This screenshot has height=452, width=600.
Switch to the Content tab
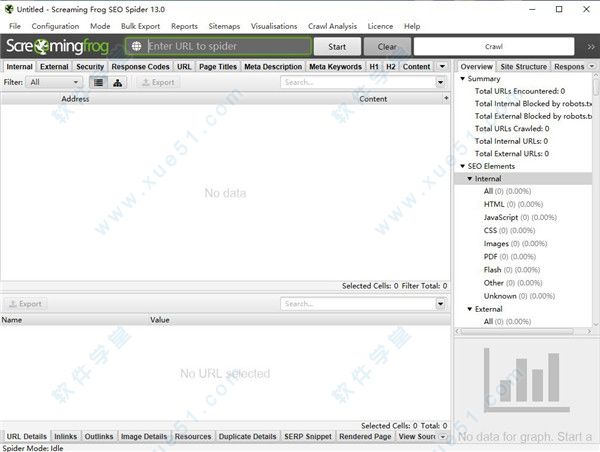416,67
